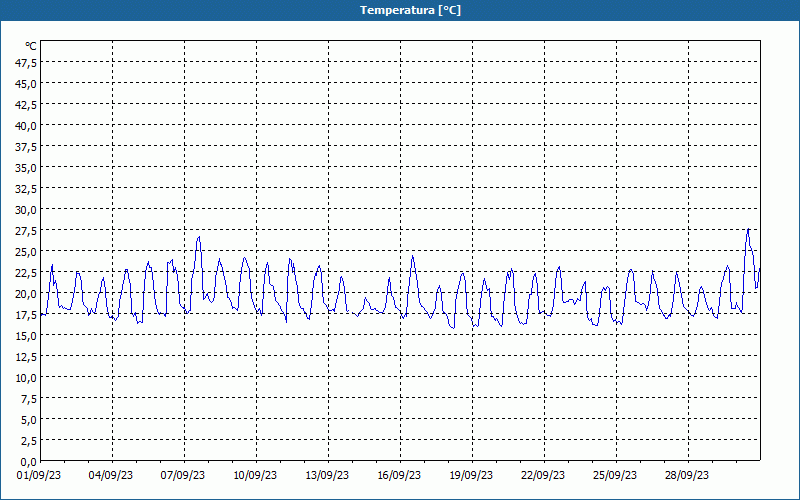Click the 28/09/23 date label
This screenshot has height=500, width=800.
(687, 475)
